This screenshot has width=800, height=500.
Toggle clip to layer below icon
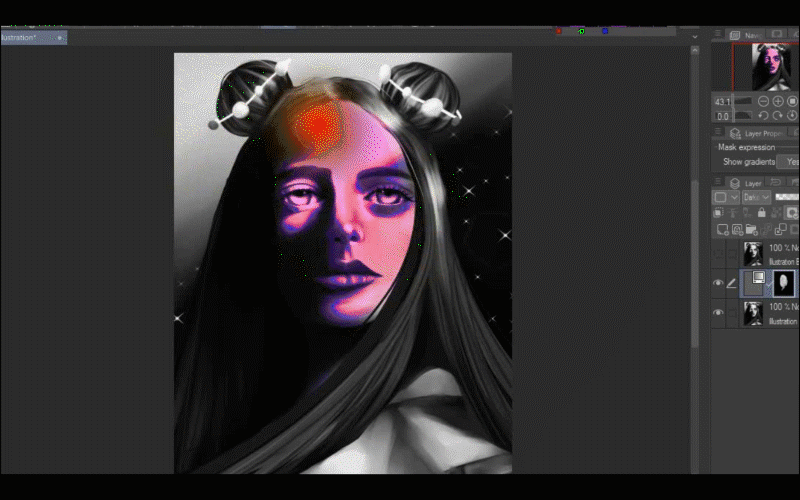[x=719, y=212]
